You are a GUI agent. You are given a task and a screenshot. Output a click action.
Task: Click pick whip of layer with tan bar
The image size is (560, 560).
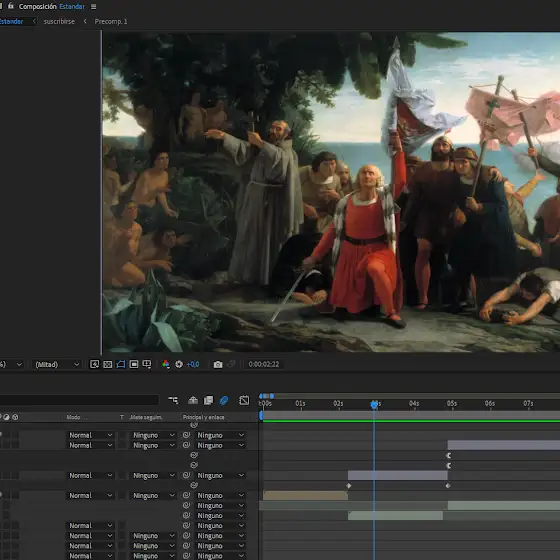point(186,495)
